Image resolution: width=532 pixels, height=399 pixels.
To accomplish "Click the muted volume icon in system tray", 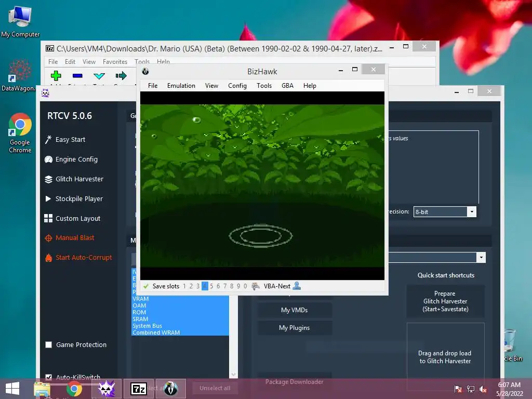I will pos(483,389).
